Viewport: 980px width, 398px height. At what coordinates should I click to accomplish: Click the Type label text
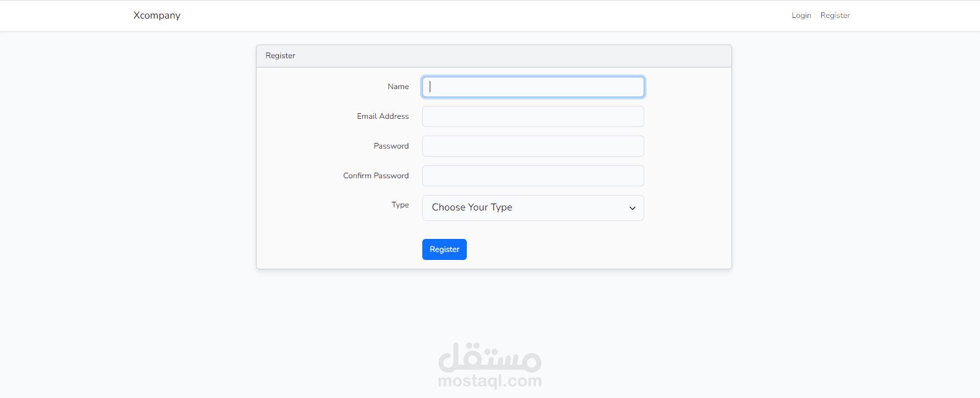(400, 205)
